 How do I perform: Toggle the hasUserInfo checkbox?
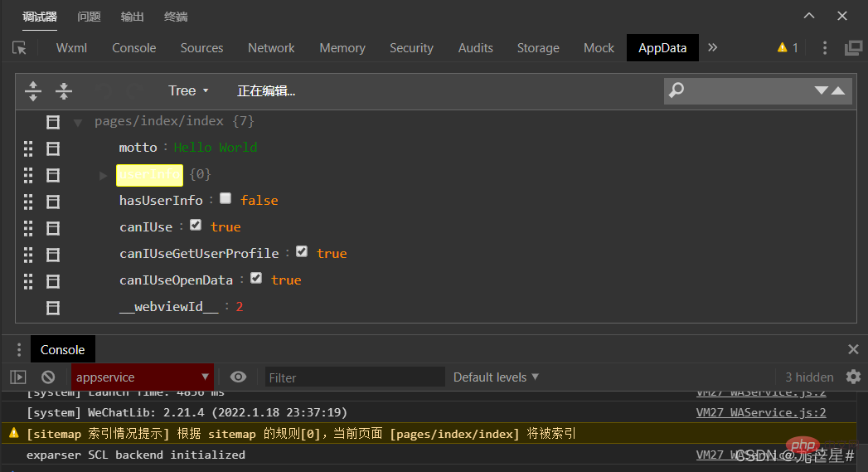point(225,198)
